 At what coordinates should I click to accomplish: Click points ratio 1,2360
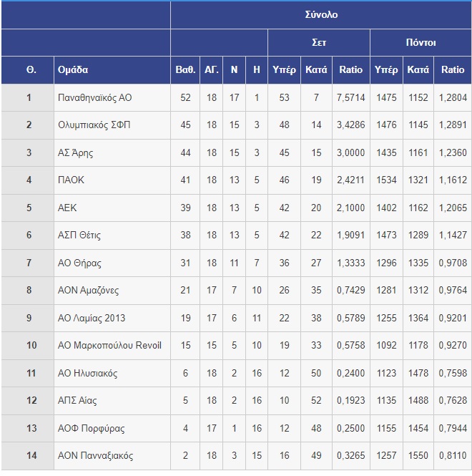(453, 152)
